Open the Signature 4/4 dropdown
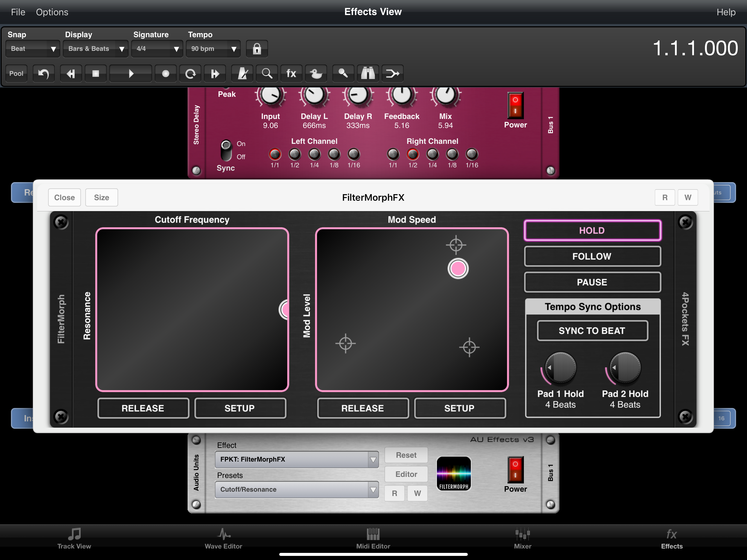 point(157,49)
